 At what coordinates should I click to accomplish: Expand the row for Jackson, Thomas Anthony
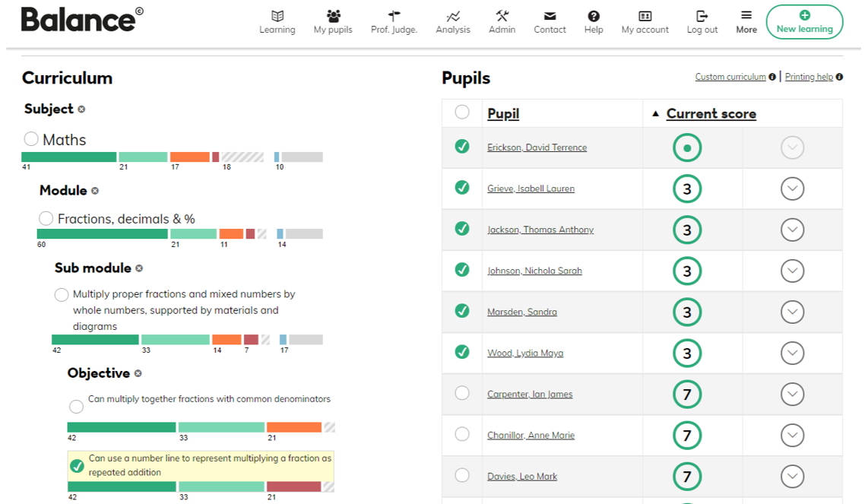(x=792, y=230)
